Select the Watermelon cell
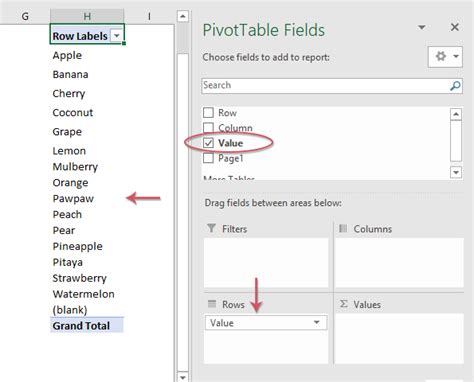The image size is (474, 382). [87, 294]
